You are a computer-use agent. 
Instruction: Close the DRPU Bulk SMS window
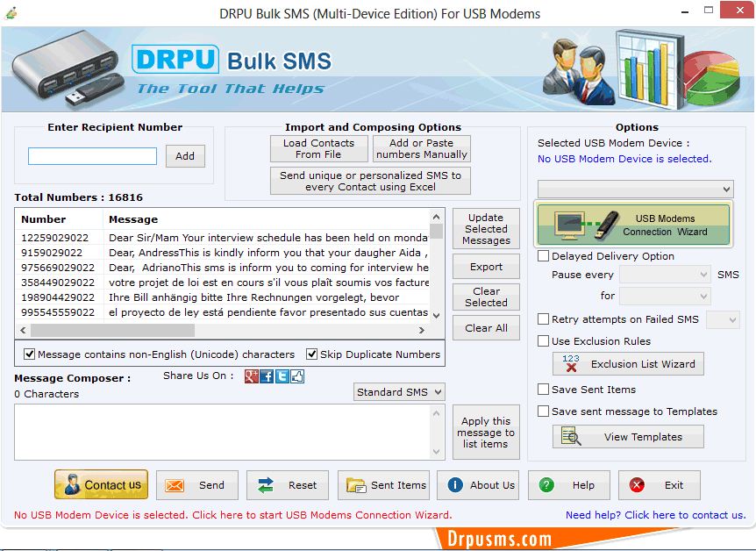pyautogui.click(x=738, y=11)
